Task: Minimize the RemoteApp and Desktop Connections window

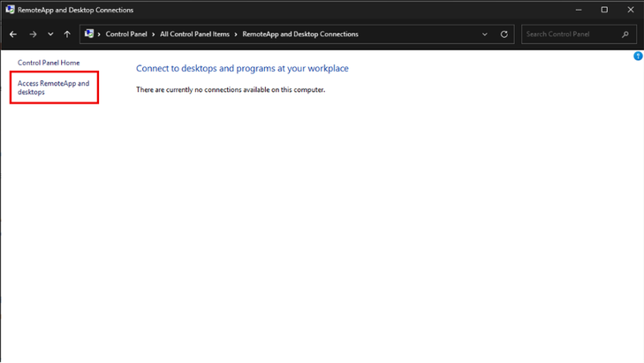Action: 579,10
